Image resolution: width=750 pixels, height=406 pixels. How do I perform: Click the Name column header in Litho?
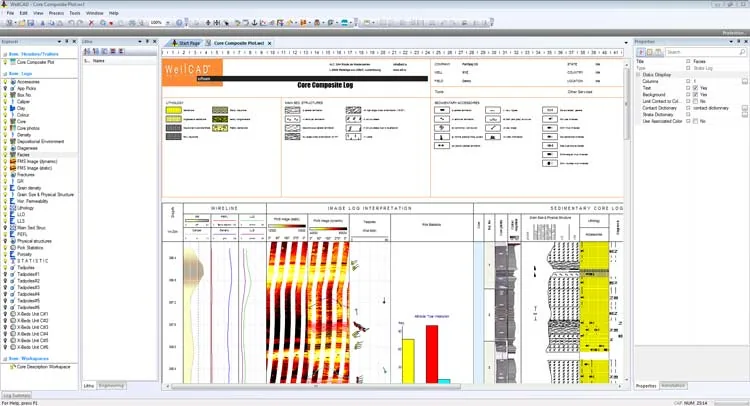point(99,61)
